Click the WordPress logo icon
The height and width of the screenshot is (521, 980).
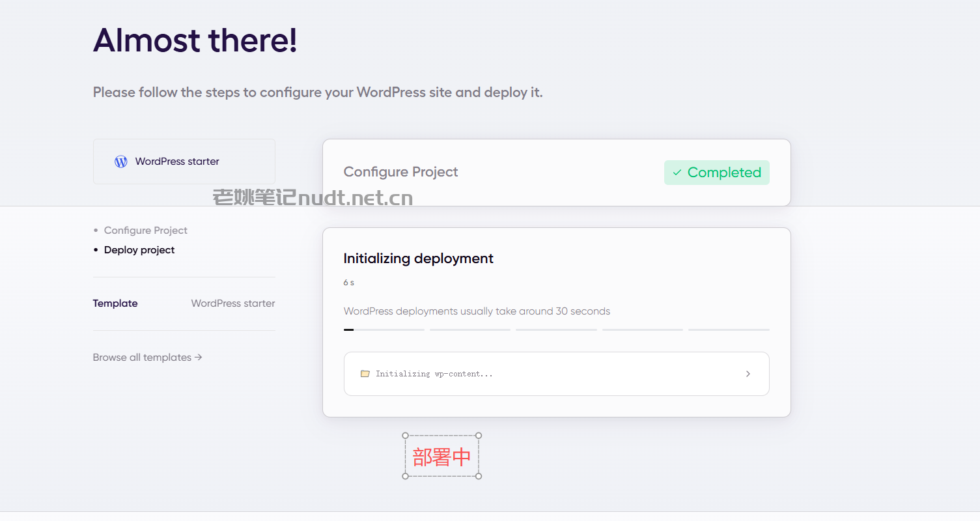pos(121,162)
